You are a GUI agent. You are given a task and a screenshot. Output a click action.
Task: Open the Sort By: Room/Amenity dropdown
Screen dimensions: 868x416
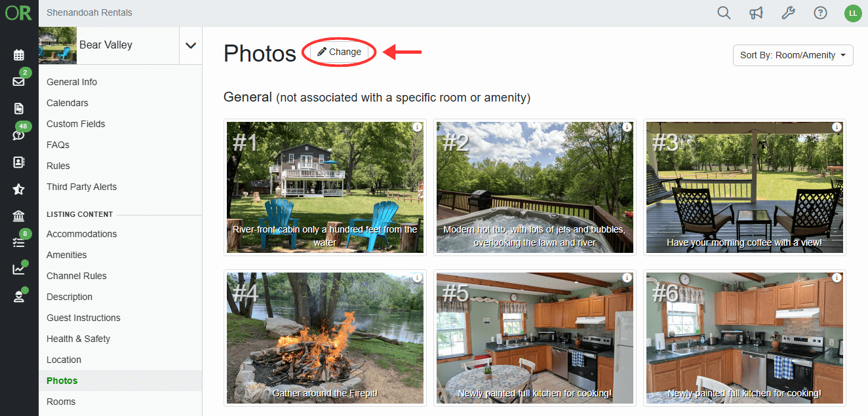(x=793, y=55)
